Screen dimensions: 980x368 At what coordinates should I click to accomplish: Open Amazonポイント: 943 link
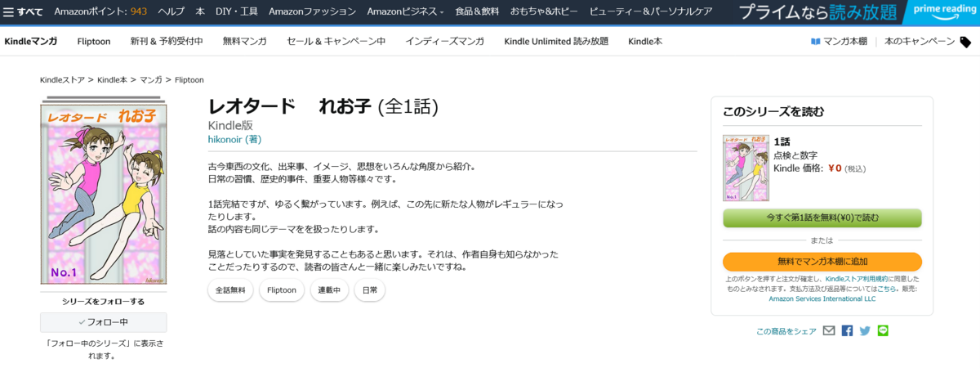coord(100,11)
